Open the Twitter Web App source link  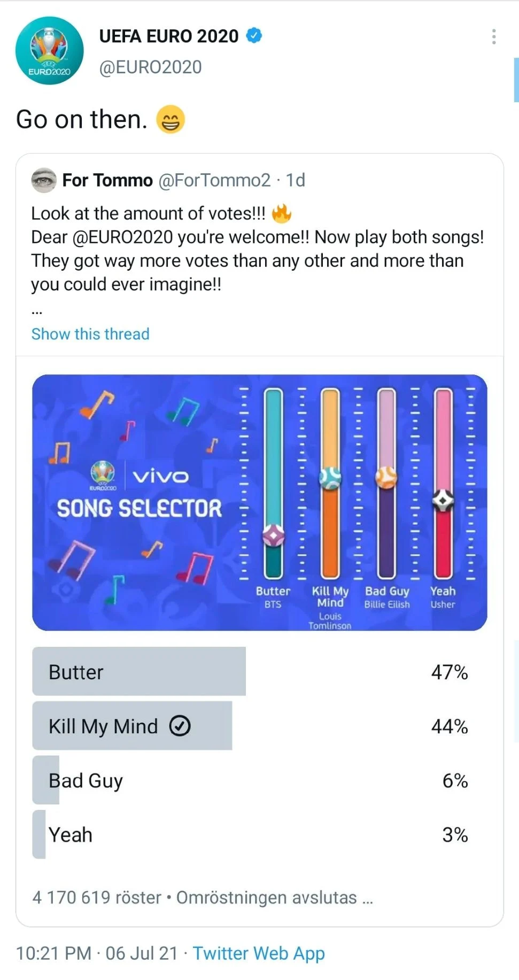tap(259, 953)
